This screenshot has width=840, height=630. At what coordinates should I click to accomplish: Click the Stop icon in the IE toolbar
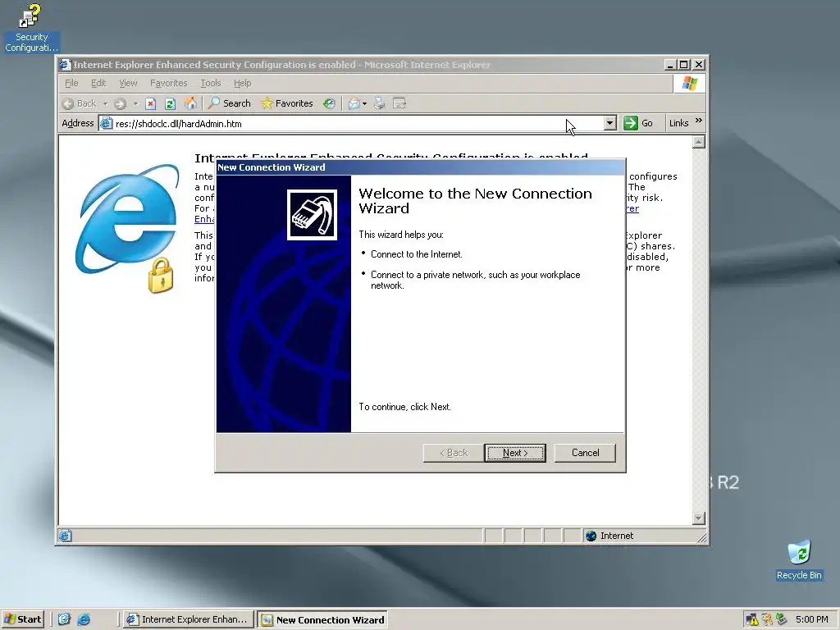point(151,104)
